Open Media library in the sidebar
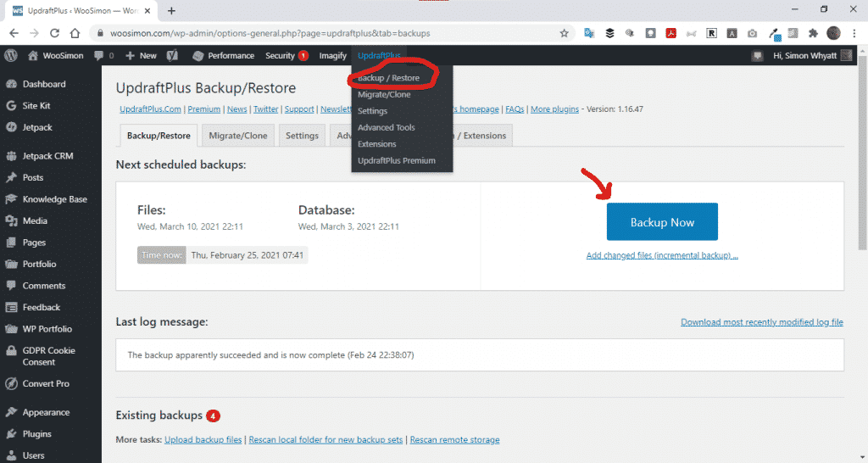868x463 pixels. pos(34,221)
